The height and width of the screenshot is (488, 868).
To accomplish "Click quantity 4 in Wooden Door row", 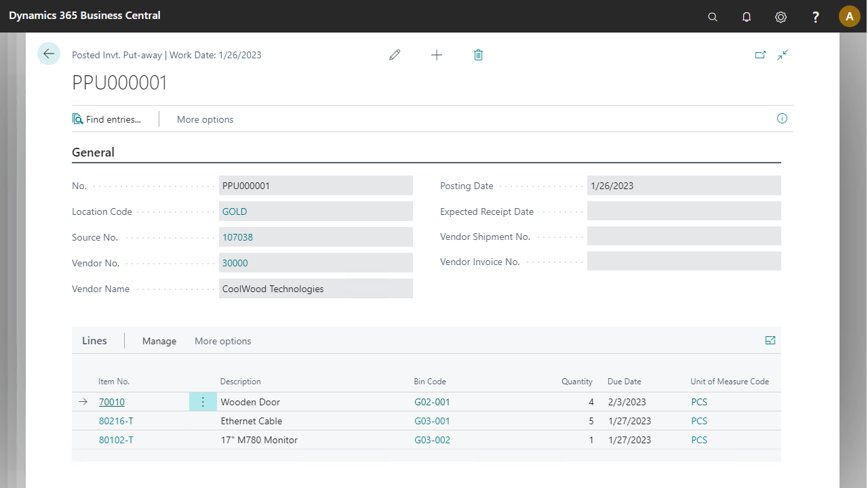I will pyautogui.click(x=591, y=402).
